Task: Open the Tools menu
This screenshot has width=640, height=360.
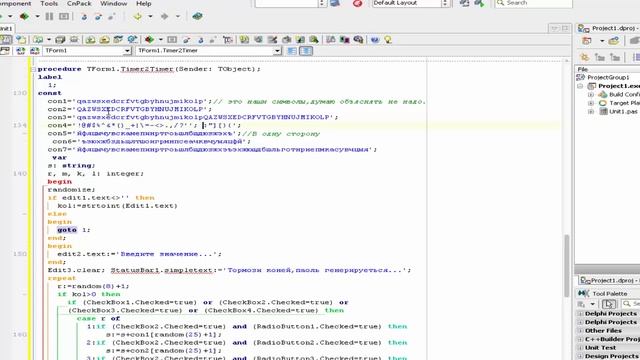Action: 49,3
